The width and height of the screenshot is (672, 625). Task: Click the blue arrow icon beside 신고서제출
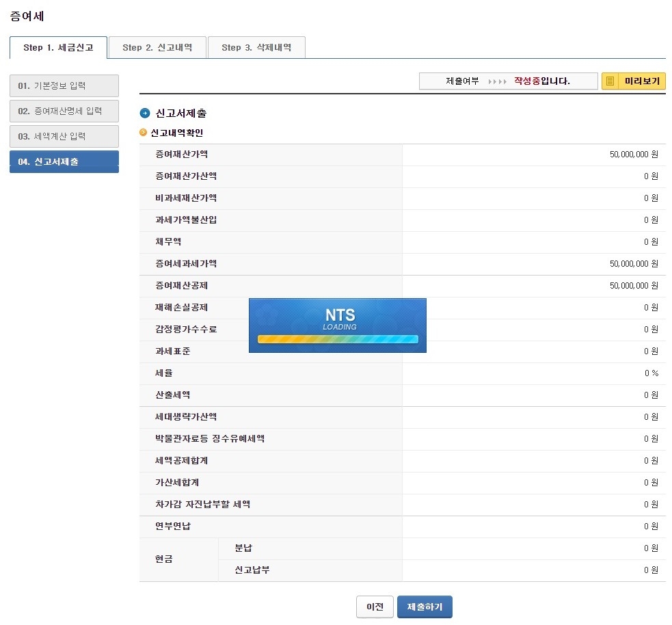(x=145, y=113)
